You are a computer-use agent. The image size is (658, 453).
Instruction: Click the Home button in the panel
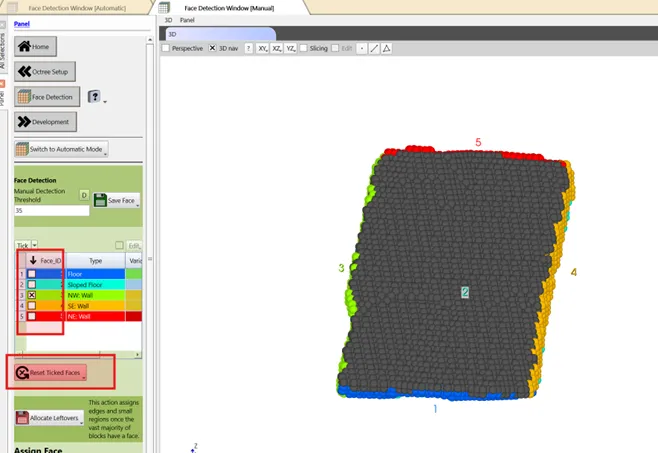pos(35,46)
